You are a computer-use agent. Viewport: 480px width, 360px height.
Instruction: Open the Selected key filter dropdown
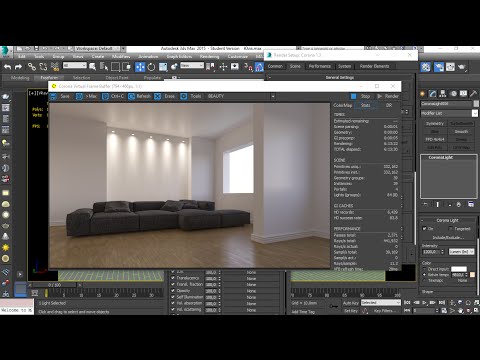tap(381, 303)
